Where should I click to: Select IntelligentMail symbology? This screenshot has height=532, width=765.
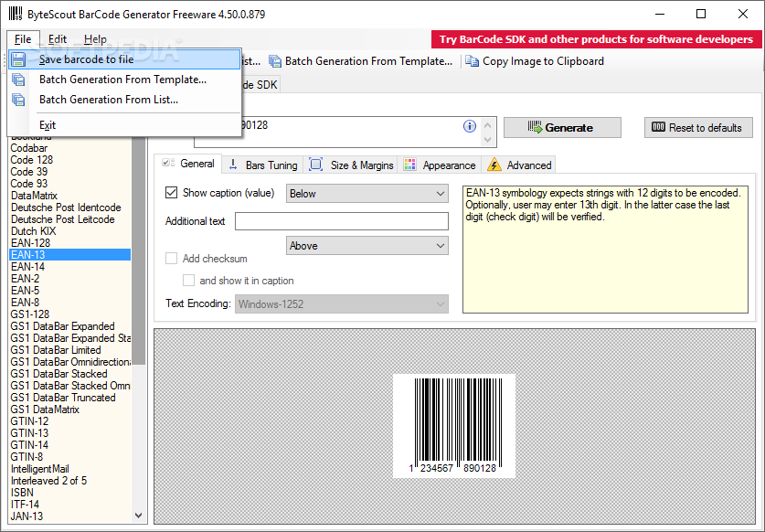[40, 469]
